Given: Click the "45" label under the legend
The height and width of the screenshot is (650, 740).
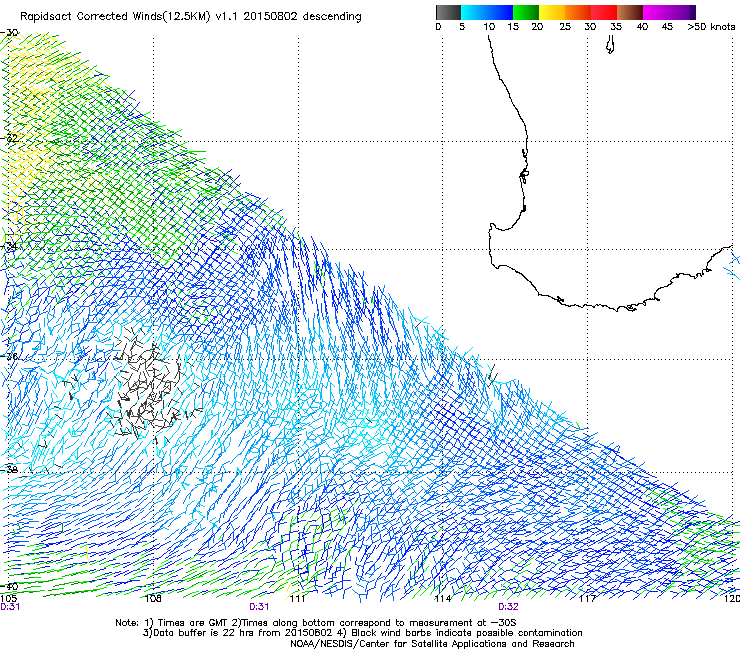Looking at the screenshot, I should pos(667,27).
